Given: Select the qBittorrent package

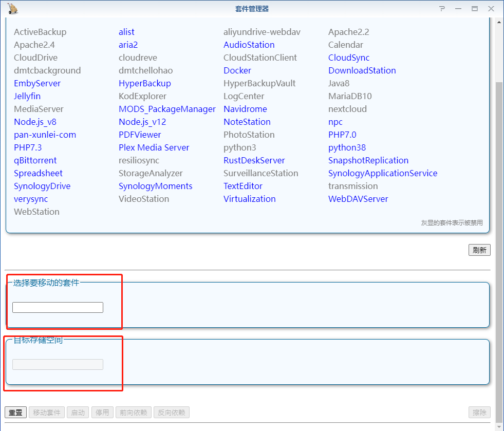Looking at the screenshot, I should pyautogui.click(x=35, y=160).
